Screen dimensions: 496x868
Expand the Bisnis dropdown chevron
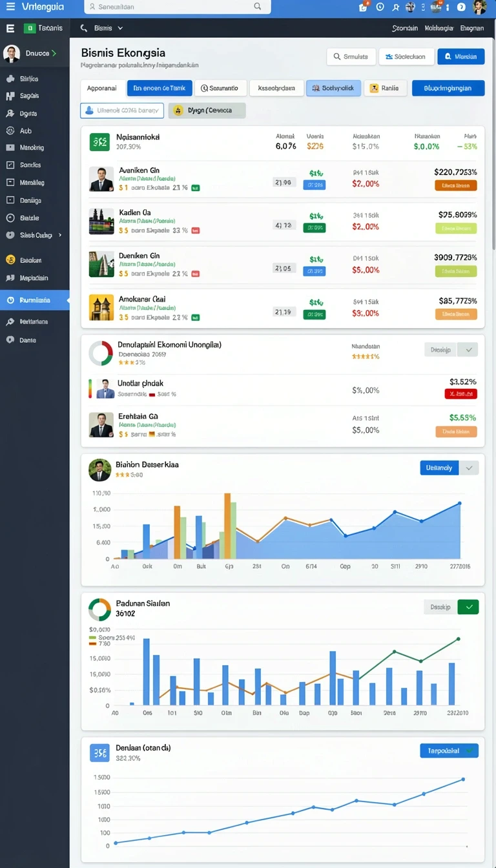[120, 28]
